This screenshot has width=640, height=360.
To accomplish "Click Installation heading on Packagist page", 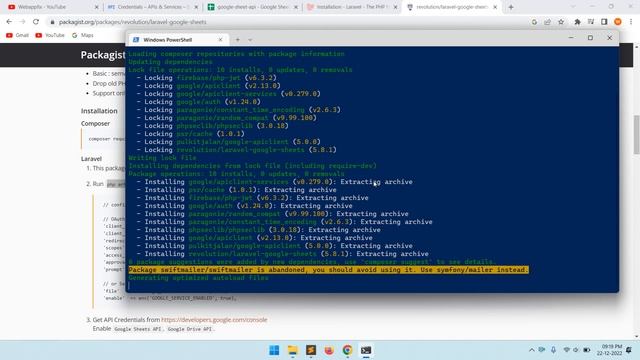I will tap(99, 111).
